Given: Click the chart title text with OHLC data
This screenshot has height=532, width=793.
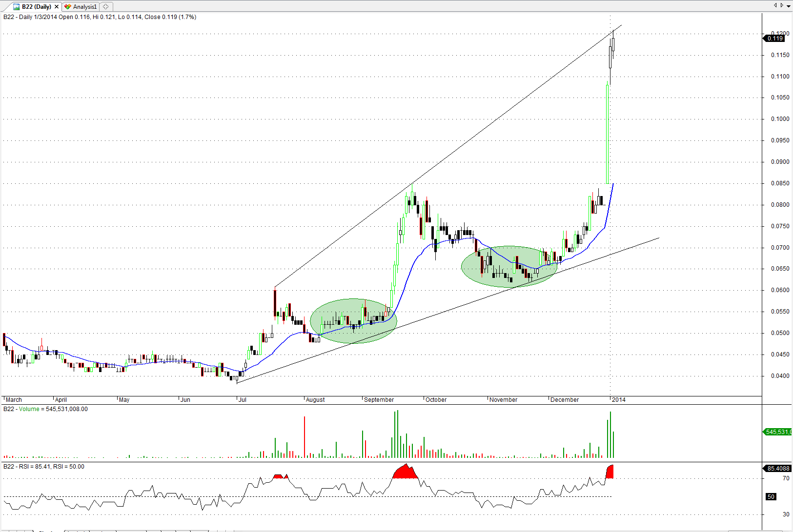Looking at the screenshot, I should (100, 17).
